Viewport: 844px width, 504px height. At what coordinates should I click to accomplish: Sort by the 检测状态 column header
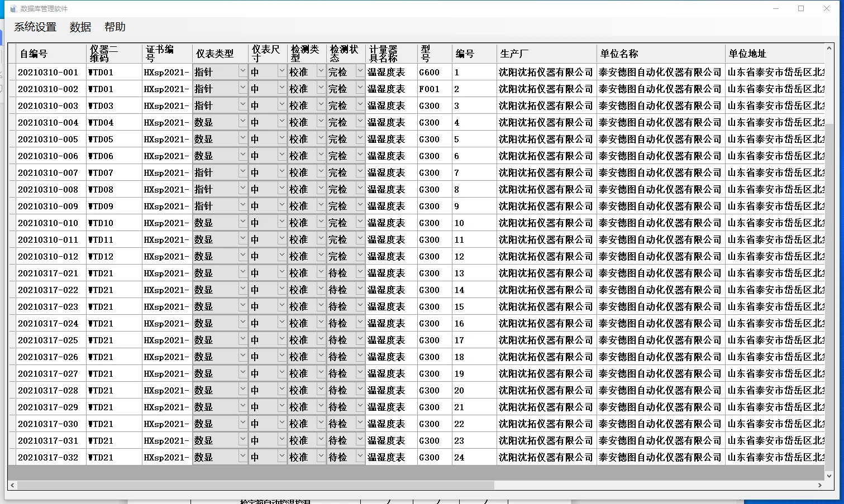pos(346,54)
